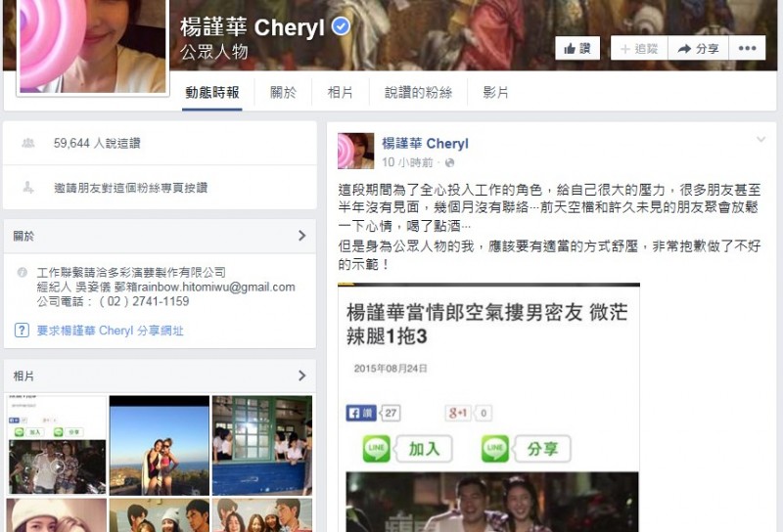This screenshot has width=783, height=532.
Task: Toggle follow using the 追蹤 button
Action: pyautogui.click(x=639, y=49)
